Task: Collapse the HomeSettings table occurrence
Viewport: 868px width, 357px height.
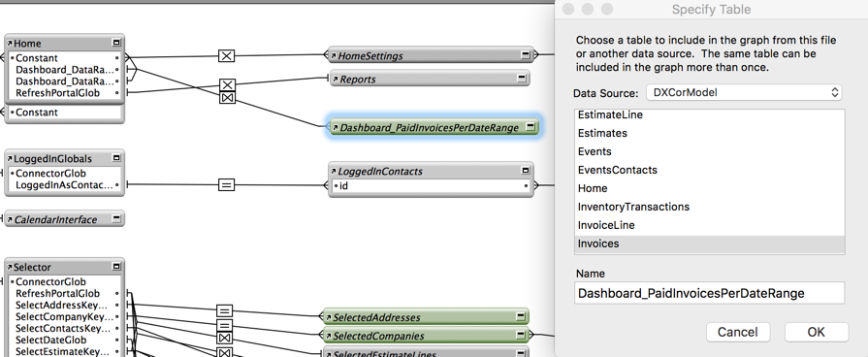Action: coord(526,54)
